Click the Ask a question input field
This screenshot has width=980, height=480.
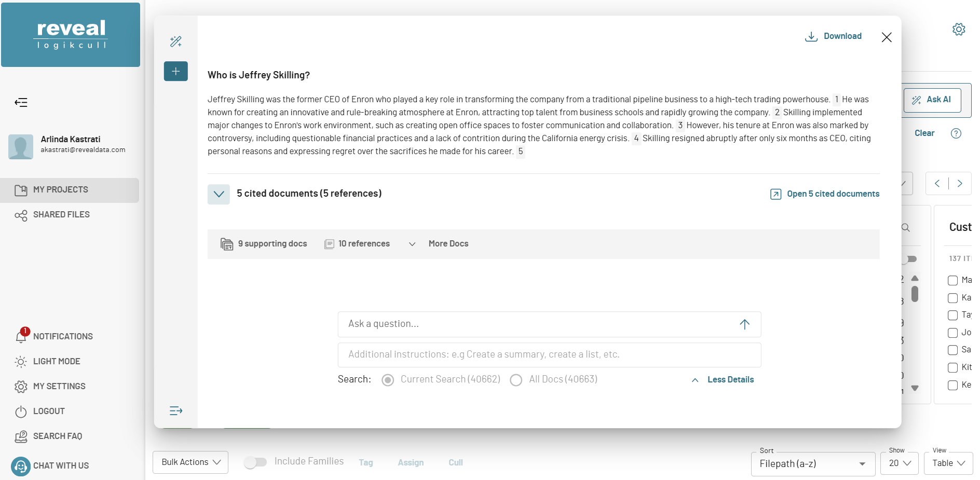coord(539,324)
